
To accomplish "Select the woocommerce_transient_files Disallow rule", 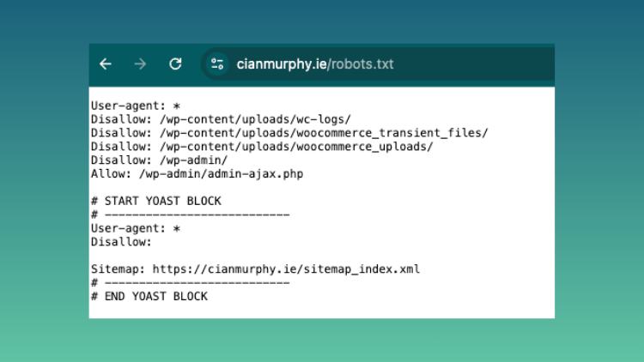I will pyautogui.click(x=289, y=133).
